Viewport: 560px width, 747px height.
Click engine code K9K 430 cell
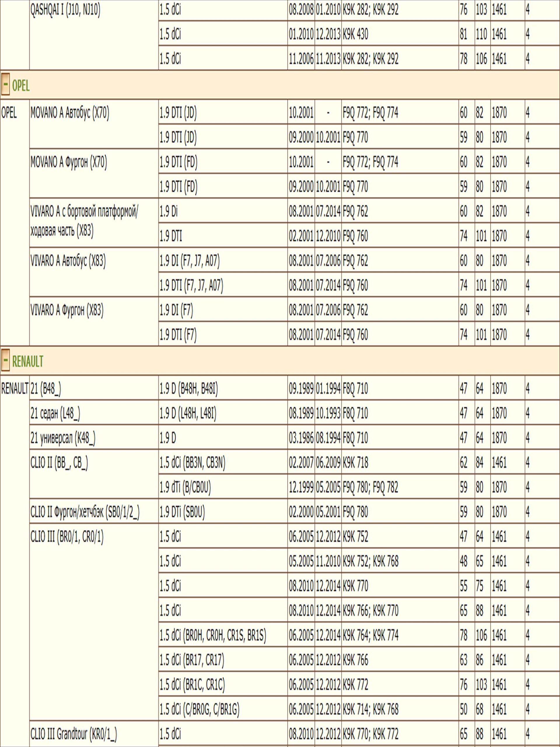pos(356,34)
